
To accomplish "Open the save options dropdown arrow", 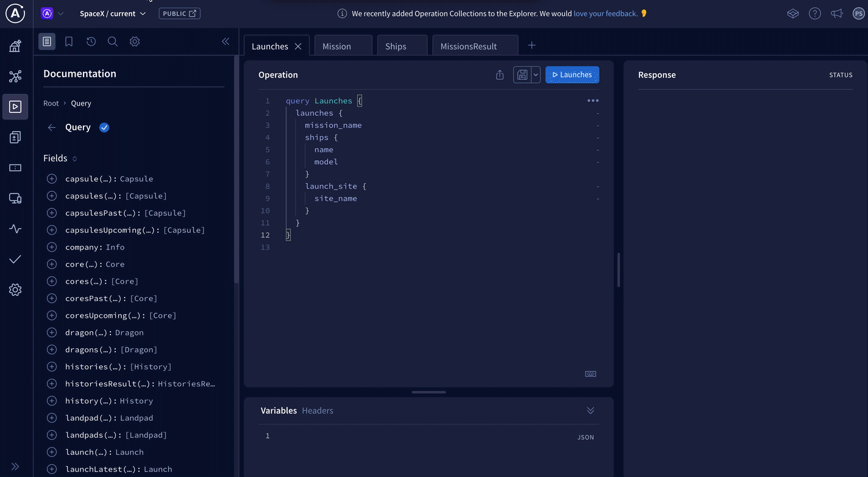I will (x=536, y=75).
